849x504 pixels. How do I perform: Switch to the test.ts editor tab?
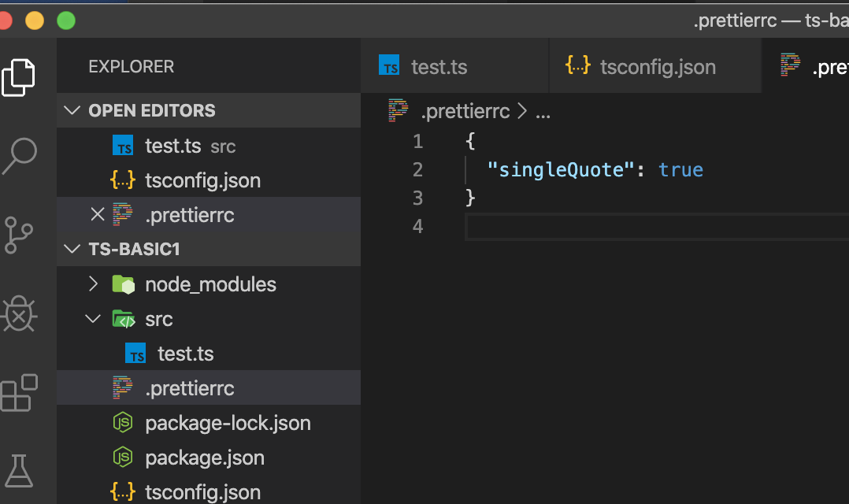pyautogui.click(x=438, y=67)
